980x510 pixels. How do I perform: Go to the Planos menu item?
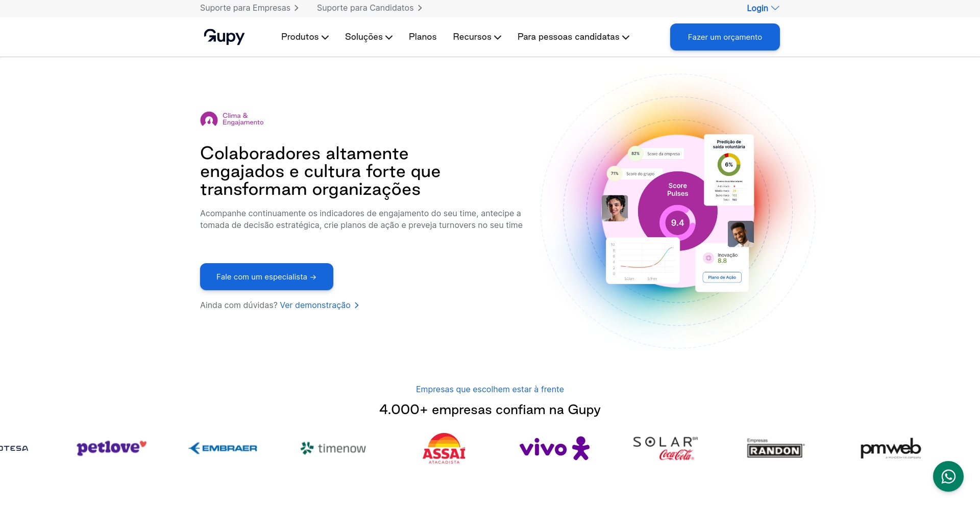pyautogui.click(x=423, y=37)
